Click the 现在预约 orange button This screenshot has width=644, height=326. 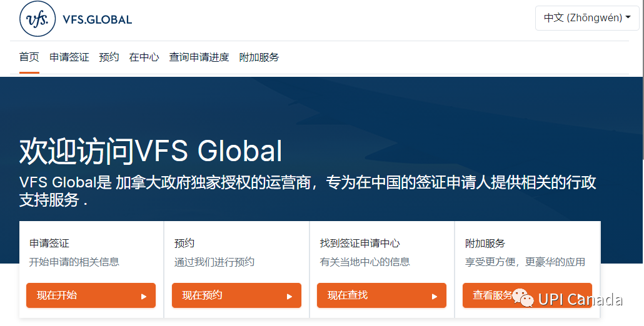pos(236,295)
